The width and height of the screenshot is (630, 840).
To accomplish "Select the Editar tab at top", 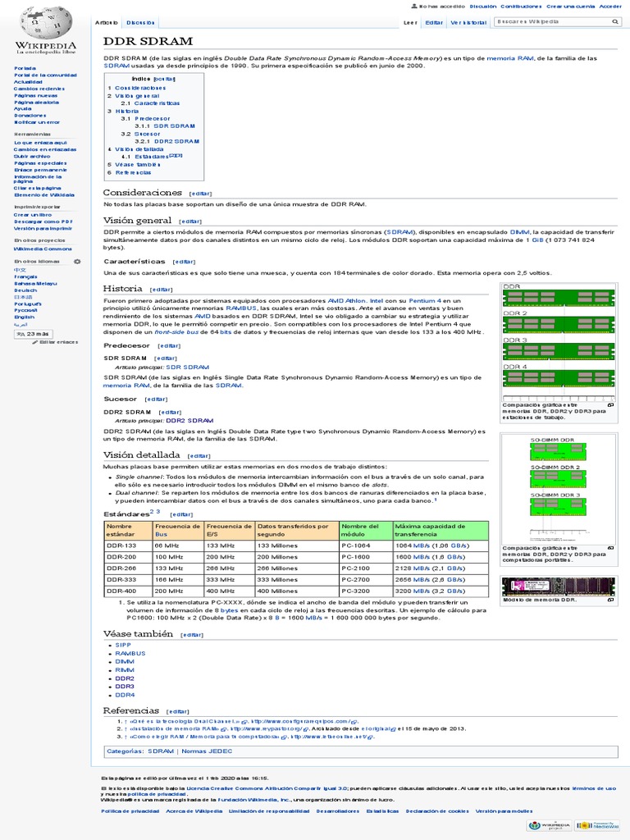I will (x=434, y=23).
